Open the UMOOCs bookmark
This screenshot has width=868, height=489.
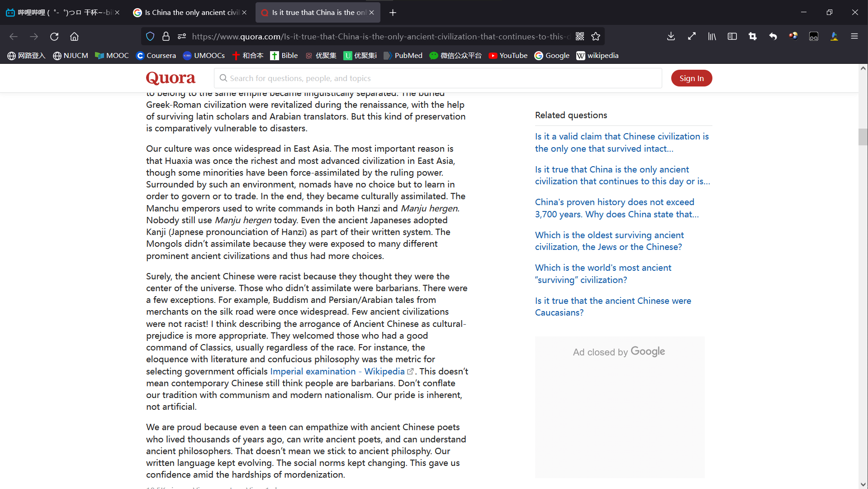pos(204,56)
